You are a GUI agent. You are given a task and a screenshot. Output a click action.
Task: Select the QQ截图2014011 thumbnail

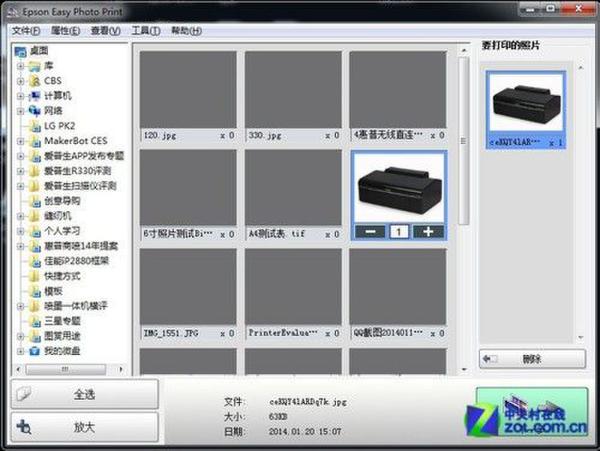tap(398, 287)
